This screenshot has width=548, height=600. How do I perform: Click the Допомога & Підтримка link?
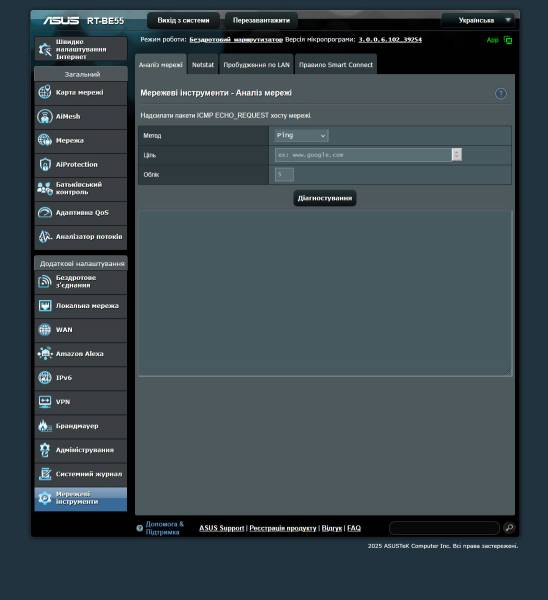[165, 528]
